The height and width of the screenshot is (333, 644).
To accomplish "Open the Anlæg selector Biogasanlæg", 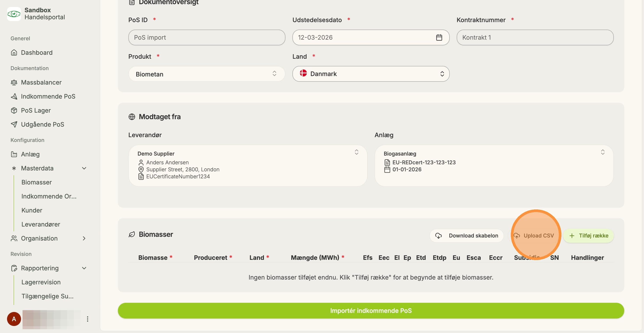I will [494, 165].
